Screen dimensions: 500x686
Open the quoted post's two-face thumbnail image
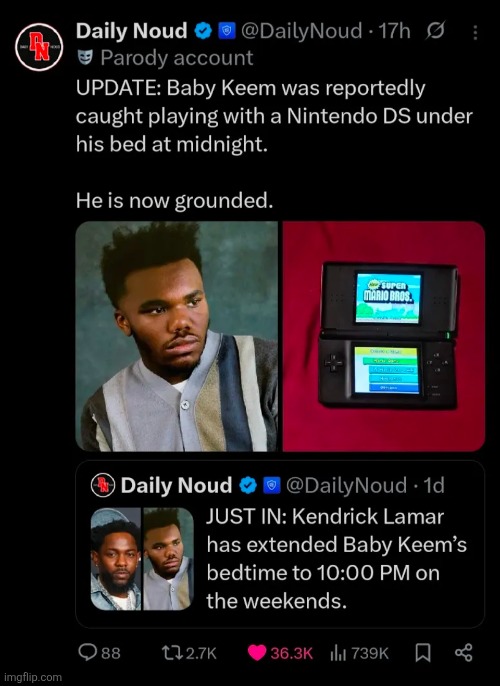142,559
